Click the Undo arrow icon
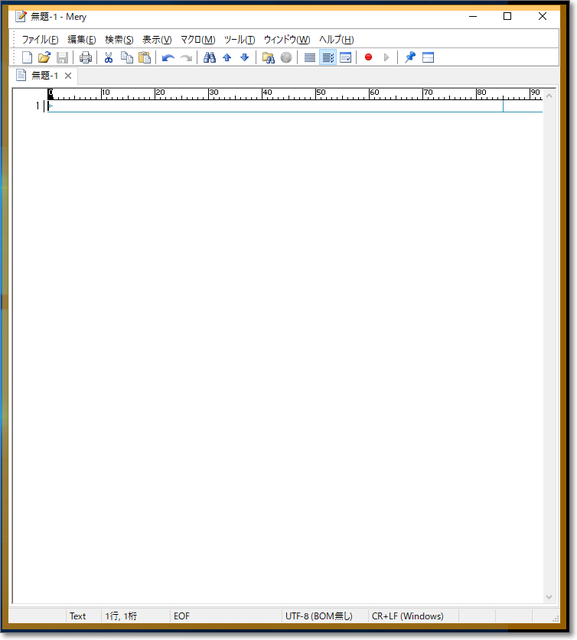 click(x=168, y=58)
